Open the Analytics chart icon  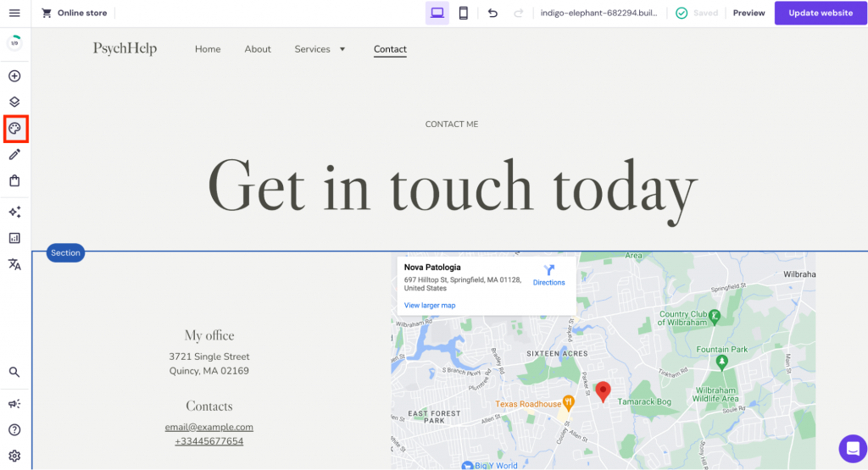tap(14, 238)
